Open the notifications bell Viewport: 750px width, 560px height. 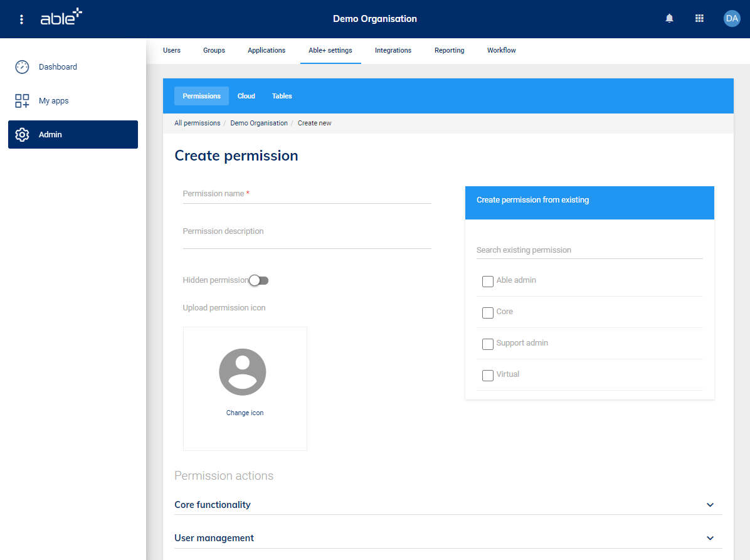tap(669, 19)
